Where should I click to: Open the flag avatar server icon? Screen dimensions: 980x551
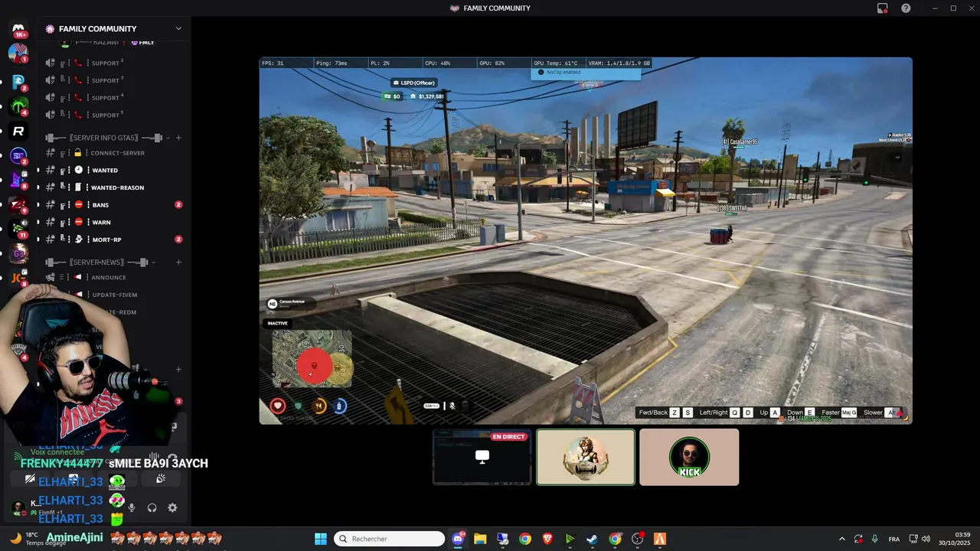click(18, 54)
